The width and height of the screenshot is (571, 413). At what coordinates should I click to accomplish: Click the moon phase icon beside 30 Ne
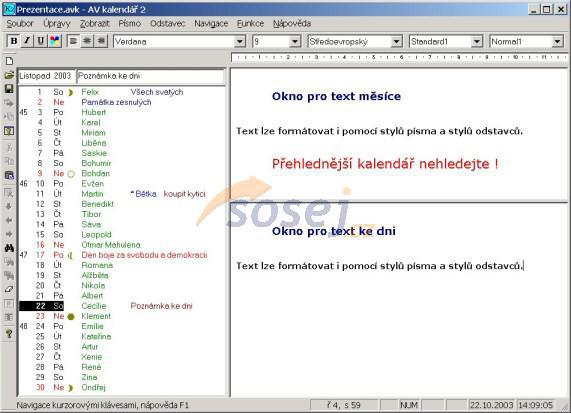click(71, 388)
